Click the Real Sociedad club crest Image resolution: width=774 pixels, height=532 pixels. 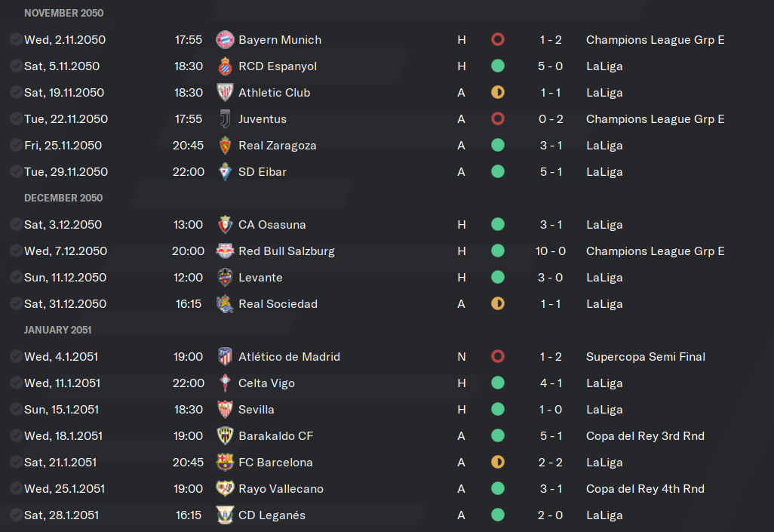point(225,304)
